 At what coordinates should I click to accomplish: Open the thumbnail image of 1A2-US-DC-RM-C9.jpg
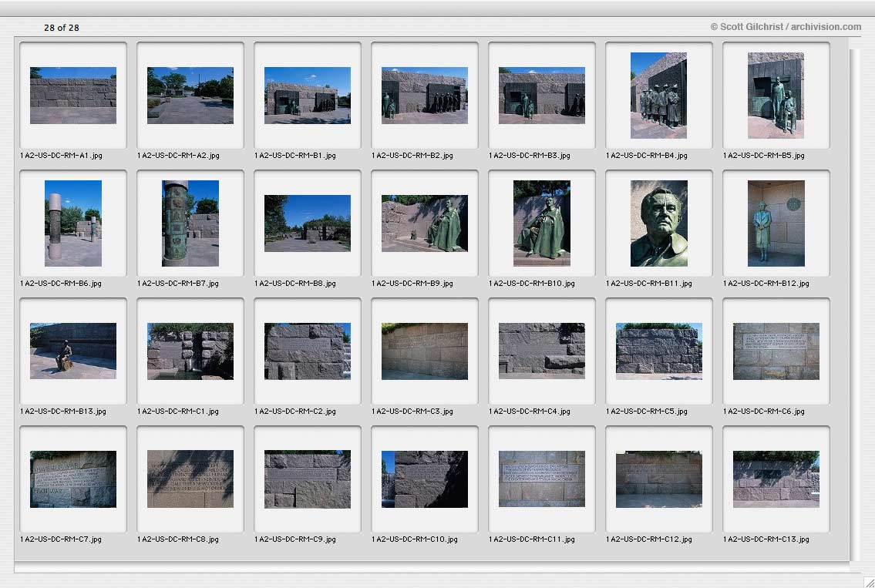(x=308, y=479)
